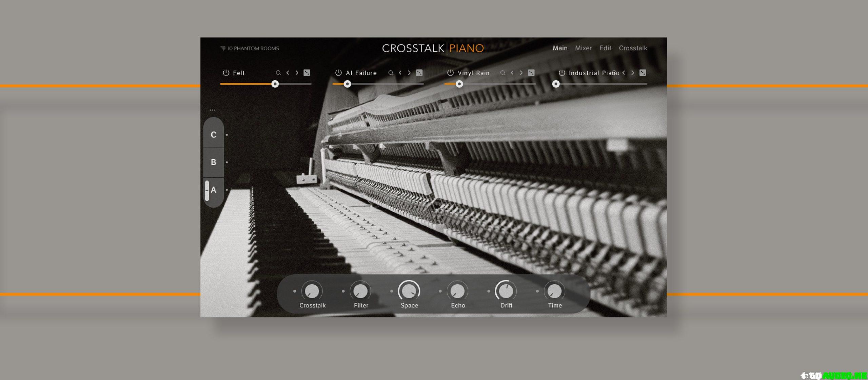Toggle the dot left of Filter knob
The height and width of the screenshot is (380, 868).
(343, 291)
